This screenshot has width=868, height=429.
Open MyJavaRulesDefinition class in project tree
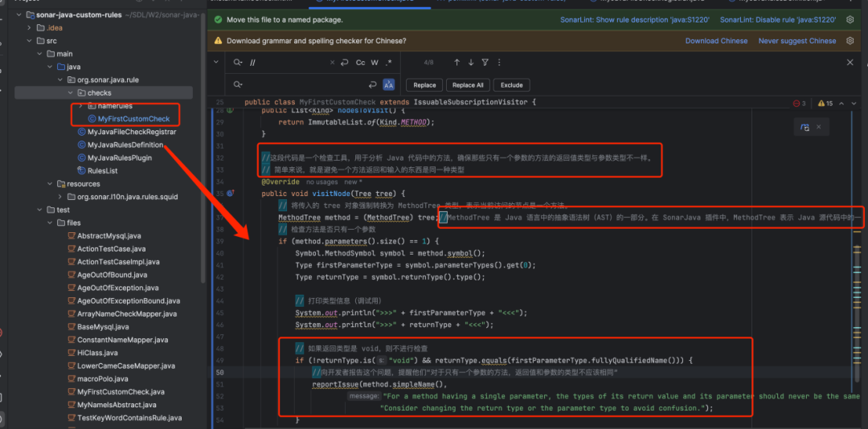(125, 145)
